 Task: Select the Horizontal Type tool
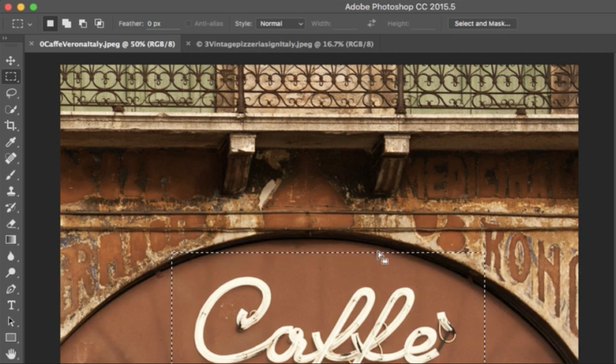click(11, 305)
